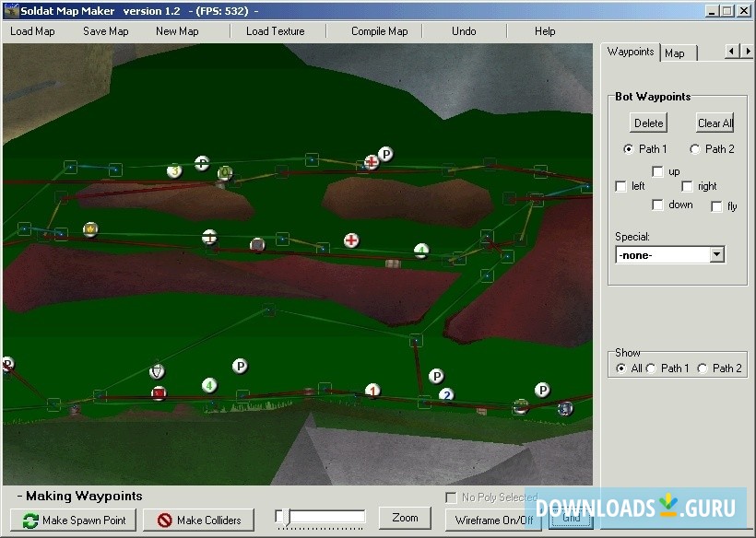The height and width of the screenshot is (538, 756).
Task: Click Save Map in the menu bar
Action: click(106, 31)
